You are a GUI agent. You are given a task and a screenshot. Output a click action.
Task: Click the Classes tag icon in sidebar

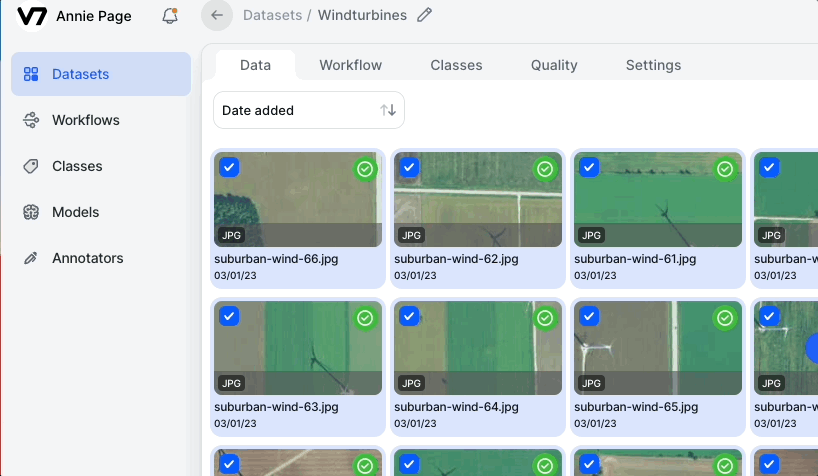[x=31, y=166]
